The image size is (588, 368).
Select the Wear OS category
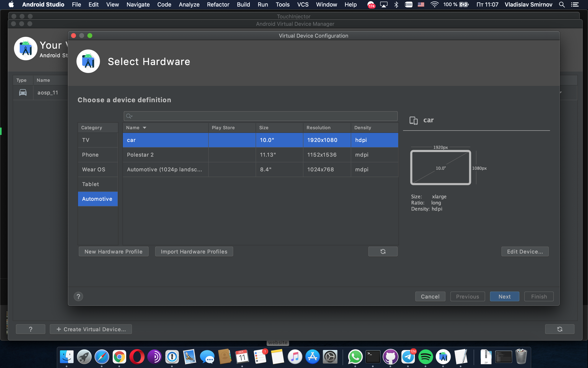(x=98, y=169)
